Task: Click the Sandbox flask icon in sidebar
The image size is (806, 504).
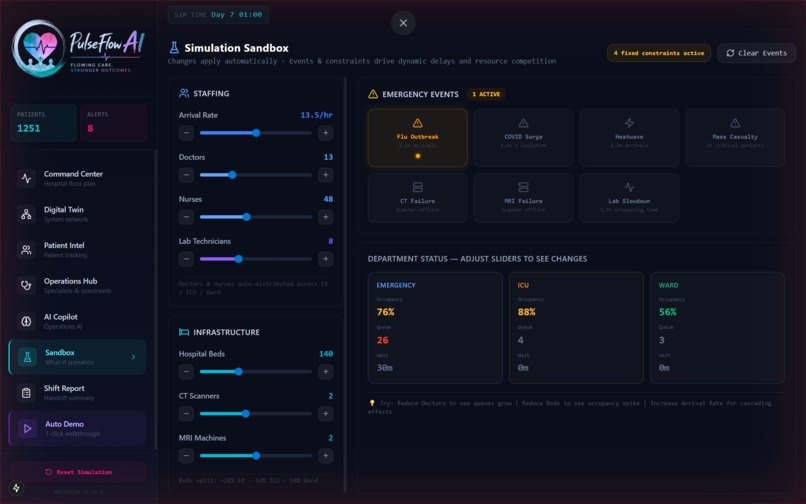Action: click(x=27, y=357)
